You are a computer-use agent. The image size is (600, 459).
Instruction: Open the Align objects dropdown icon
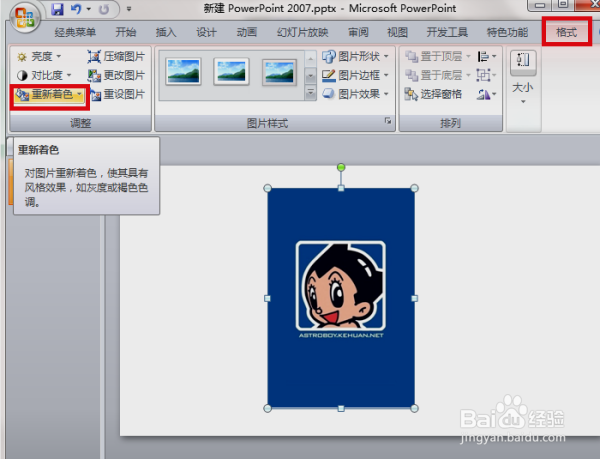pyautogui.click(x=486, y=57)
